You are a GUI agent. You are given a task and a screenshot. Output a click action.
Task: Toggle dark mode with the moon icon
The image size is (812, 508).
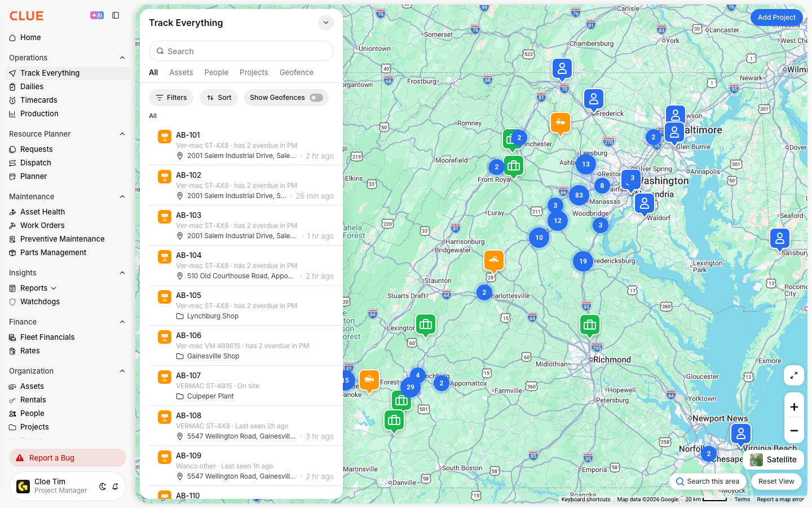coord(103,487)
